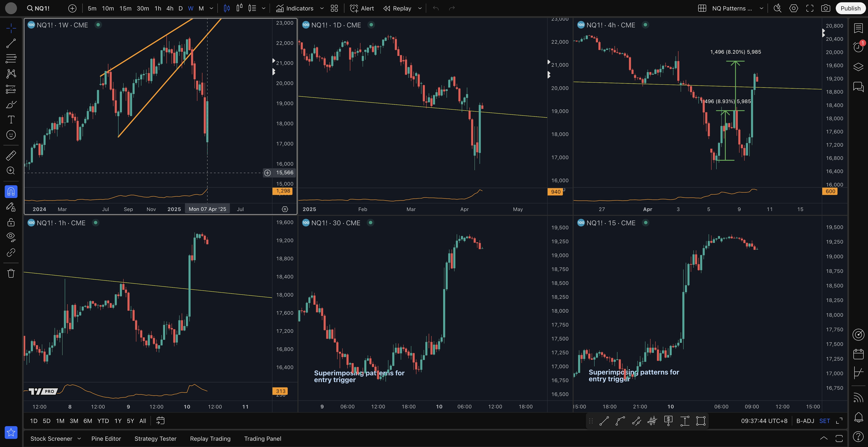The height and width of the screenshot is (447, 868).
Task: Expand the Indicators favorites dropdown arrow
Action: (x=322, y=8)
